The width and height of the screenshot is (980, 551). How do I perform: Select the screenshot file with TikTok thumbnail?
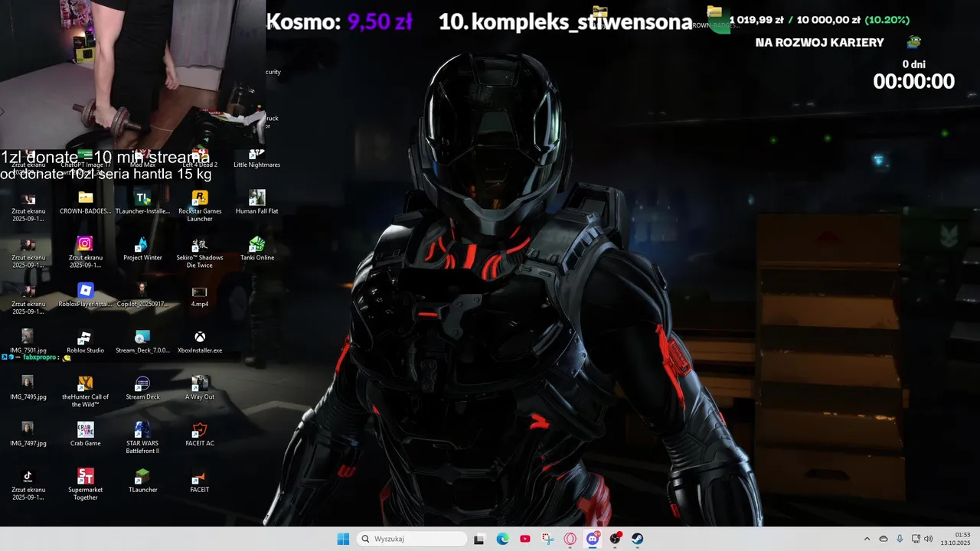[28, 485]
